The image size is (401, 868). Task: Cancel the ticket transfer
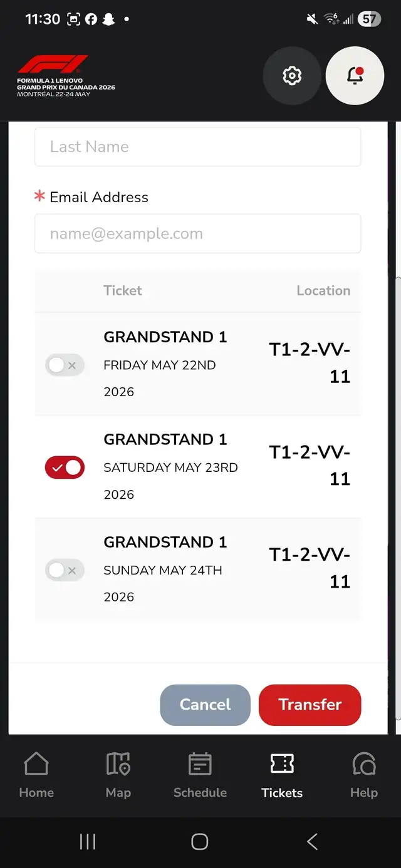205,705
